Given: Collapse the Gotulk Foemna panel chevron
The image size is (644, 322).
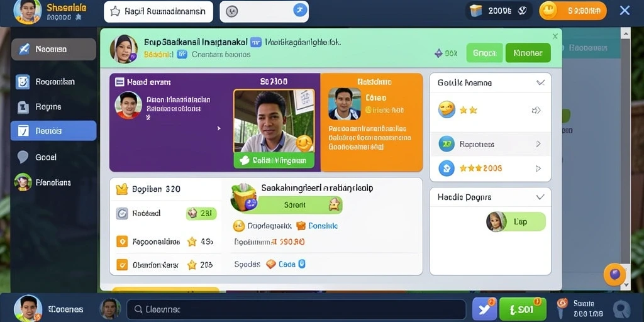Looking at the screenshot, I should [540, 82].
